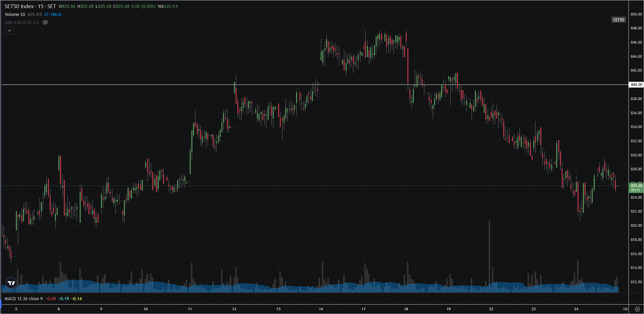This screenshot has width=644, height=314.
Task: Open chart settings hexagon gear icon
Action: click(x=637, y=309)
